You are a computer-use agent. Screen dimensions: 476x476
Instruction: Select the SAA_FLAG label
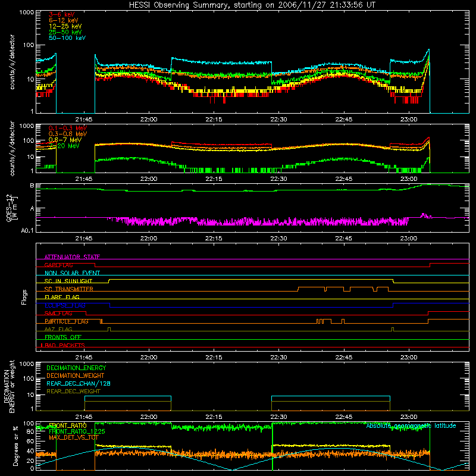tap(58, 313)
